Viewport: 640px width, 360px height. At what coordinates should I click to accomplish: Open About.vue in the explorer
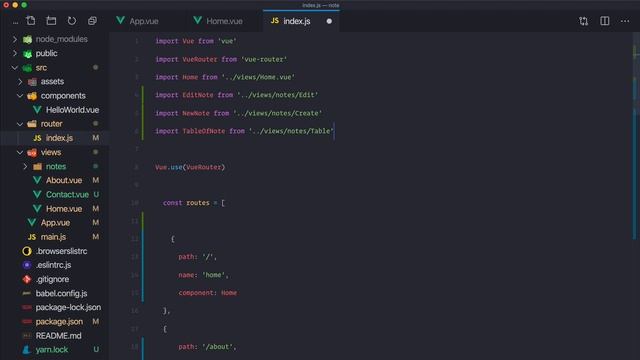[64, 180]
